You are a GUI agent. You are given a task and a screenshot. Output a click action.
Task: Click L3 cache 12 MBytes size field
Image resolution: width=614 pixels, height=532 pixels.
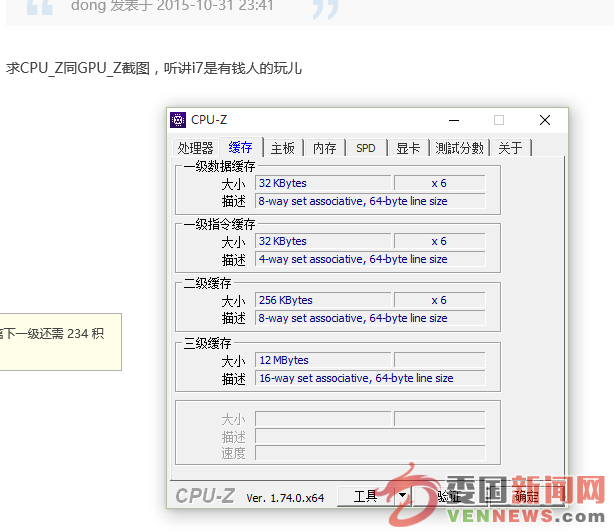(x=323, y=360)
